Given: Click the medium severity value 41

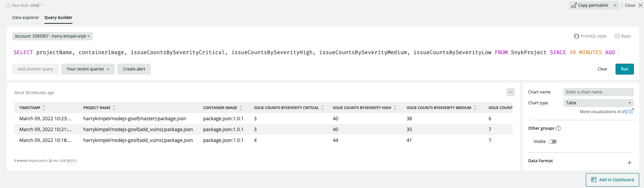Looking at the screenshot, I should pos(409,140).
